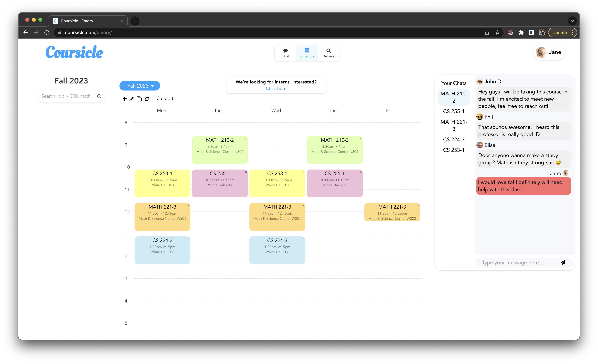Click the browser extensions puzzle icon
Image resolution: width=598 pixels, height=364 pixels.
click(x=521, y=32)
